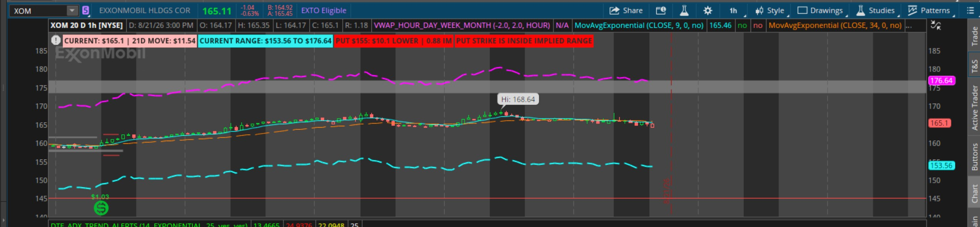980x227 pixels.
Task: Click the ask price A: 165.45
Action: (x=280, y=13)
